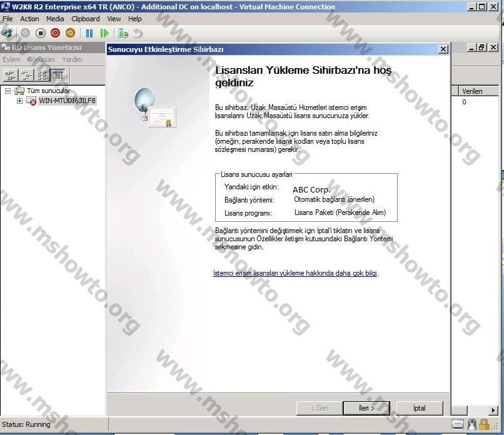This screenshot has width=504, height=435.
Task: Open the File menu
Action: coord(8,19)
